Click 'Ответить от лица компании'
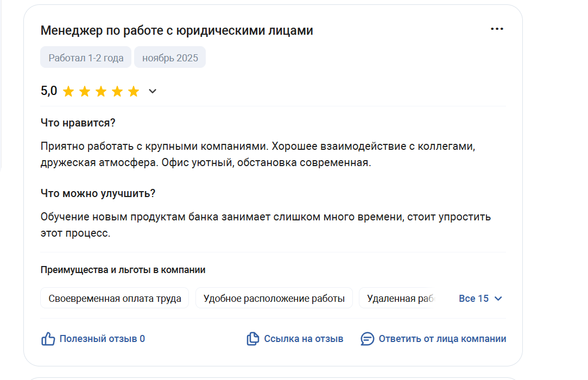588x380 pixels. (442, 339)
